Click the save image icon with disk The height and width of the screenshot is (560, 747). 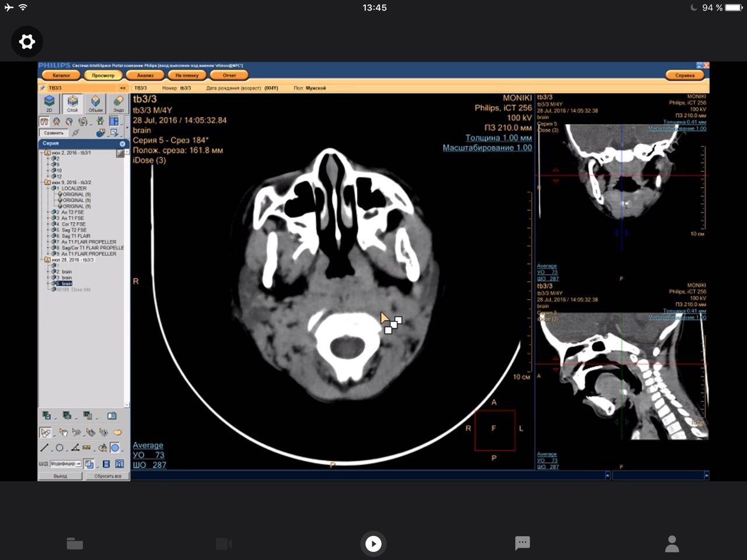[x=47, y=416]
